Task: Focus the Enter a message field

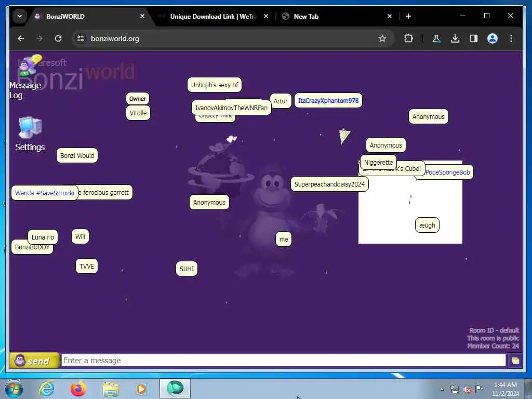Action: 283,361
